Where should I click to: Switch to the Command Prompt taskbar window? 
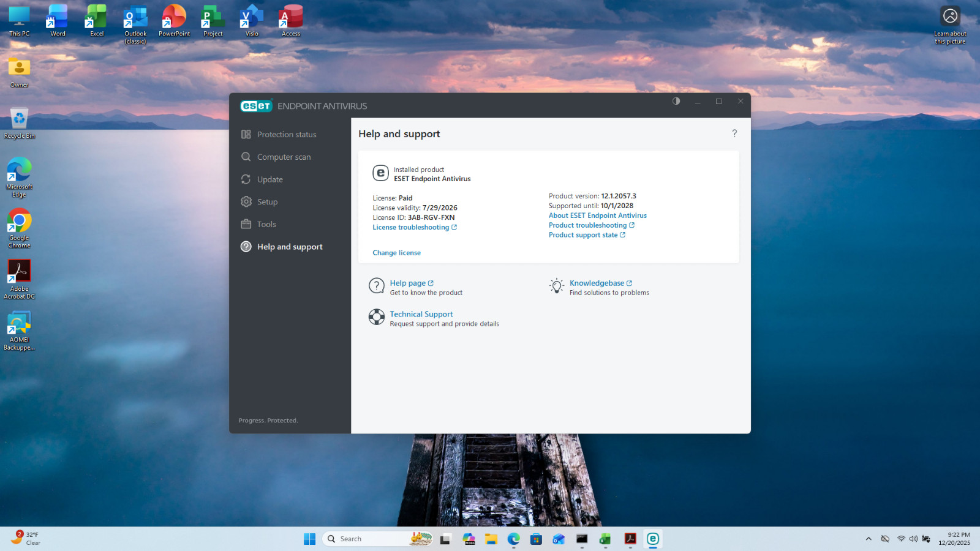point(582,539)
